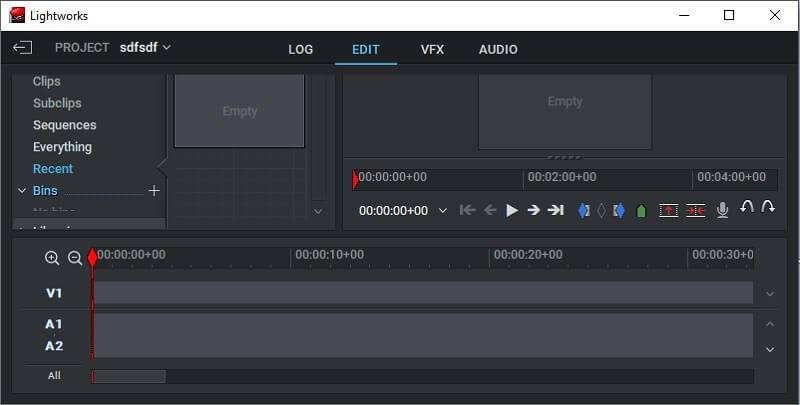Viewport: 800px width, 405px height.
Task: Zoom out on the timeline
Action: coord(75,258)
